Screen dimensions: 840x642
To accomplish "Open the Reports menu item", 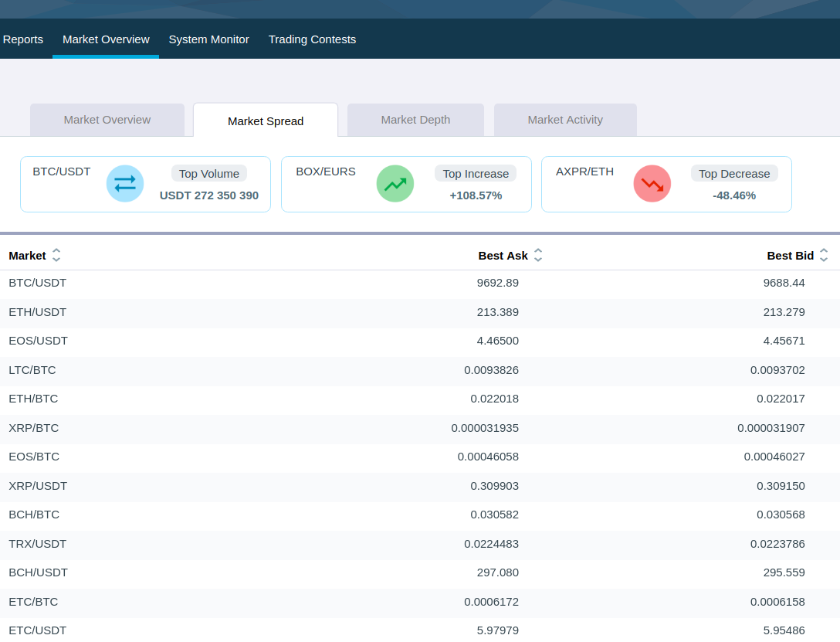I will pyautogui.click(x=23, y=39).
